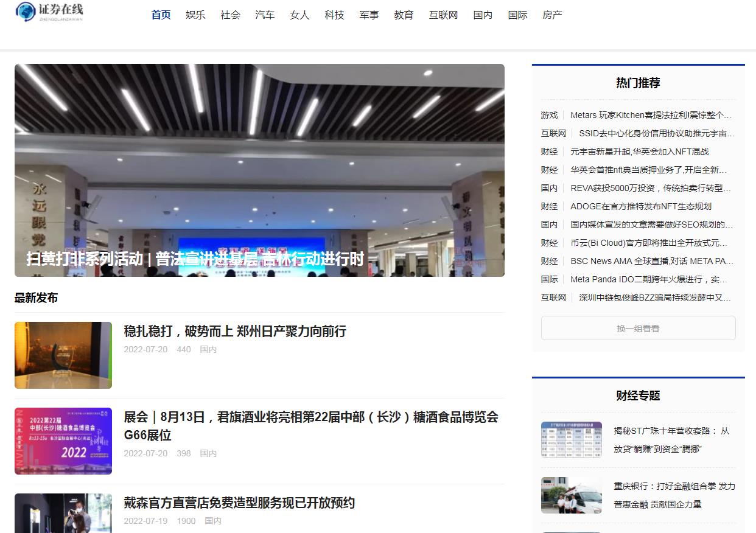Switch to the 科技 section
This screenshot has height=533, width=756.
pos(335,15)
